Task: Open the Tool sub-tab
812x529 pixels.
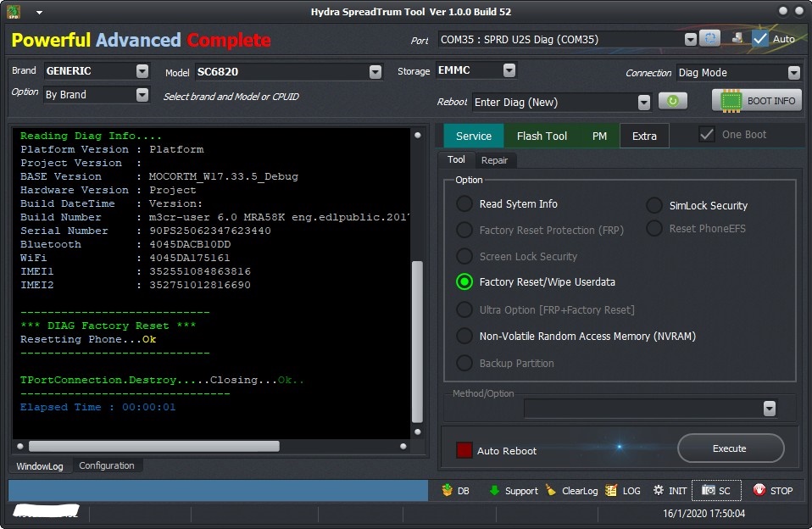Action: (x=456, y=159)
